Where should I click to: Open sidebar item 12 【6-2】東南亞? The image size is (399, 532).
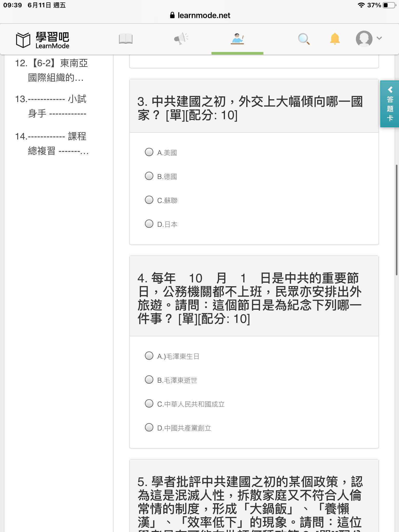click(x=52, y=70)
